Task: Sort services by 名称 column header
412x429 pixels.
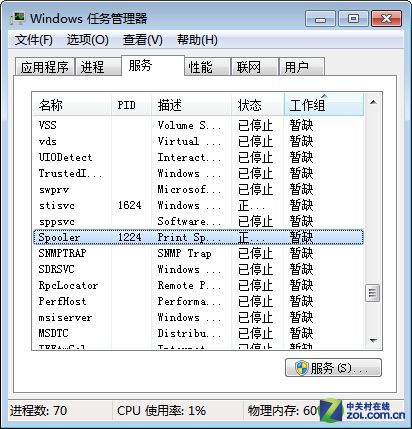Action: (72, 105)
